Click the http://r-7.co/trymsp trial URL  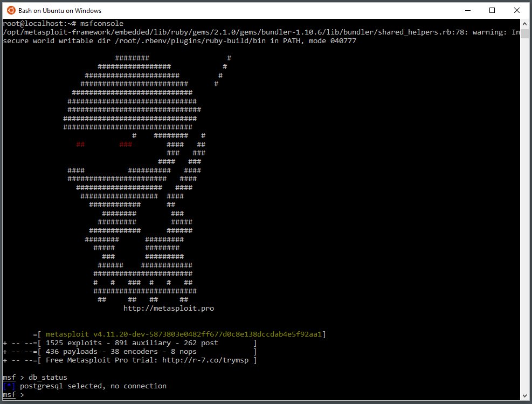coord(205,360)
